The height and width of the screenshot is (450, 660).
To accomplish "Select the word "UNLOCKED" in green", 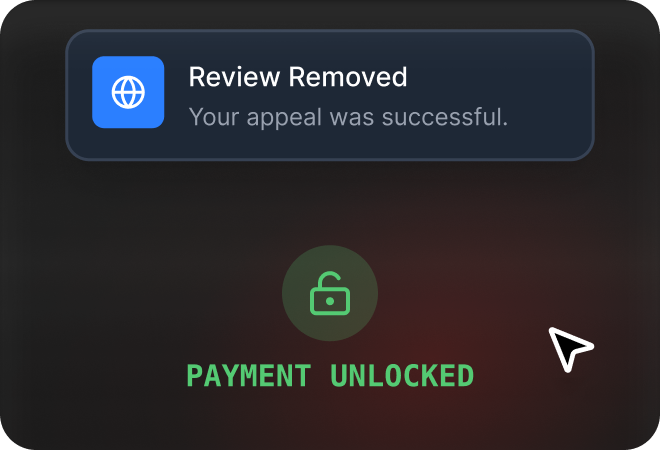I will 402,375.
